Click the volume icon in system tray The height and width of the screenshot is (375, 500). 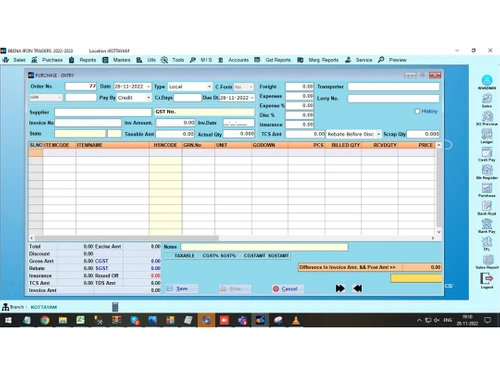click(437, 320)
